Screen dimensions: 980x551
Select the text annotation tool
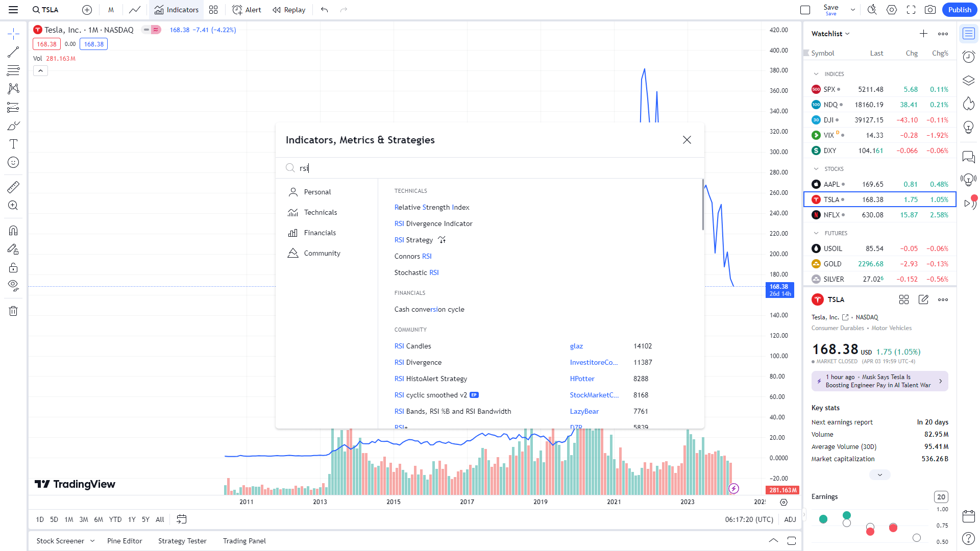pyautogui.click(x=13, y=144)
